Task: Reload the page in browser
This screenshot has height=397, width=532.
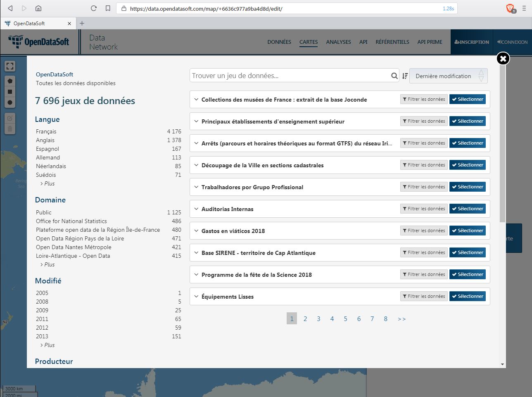Action: tap(94, 8)
